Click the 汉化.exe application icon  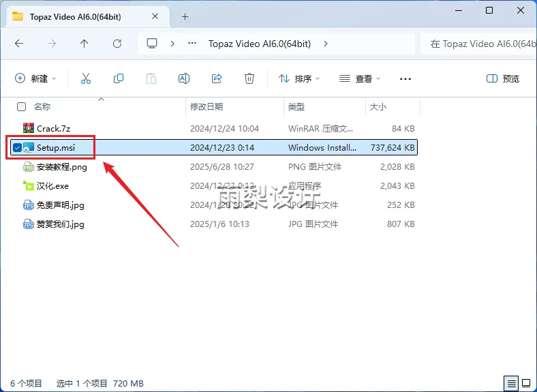tap(29, 185)
